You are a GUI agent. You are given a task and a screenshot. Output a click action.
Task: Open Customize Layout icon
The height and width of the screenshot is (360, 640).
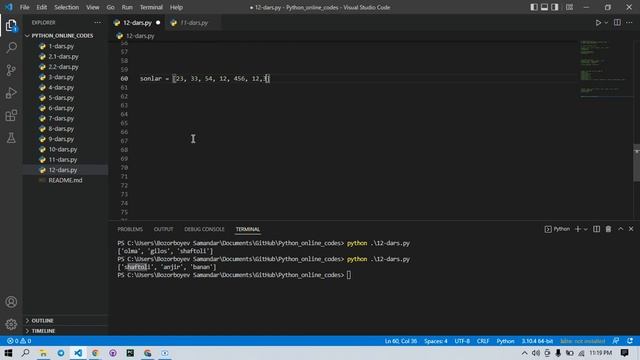click(x=569, y=7)
